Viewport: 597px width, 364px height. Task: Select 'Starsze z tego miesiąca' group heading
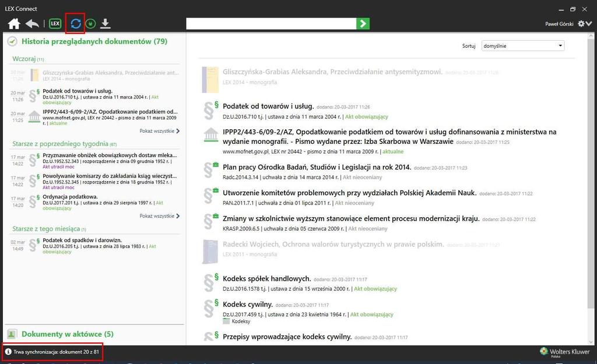click(x=49, y=229)
